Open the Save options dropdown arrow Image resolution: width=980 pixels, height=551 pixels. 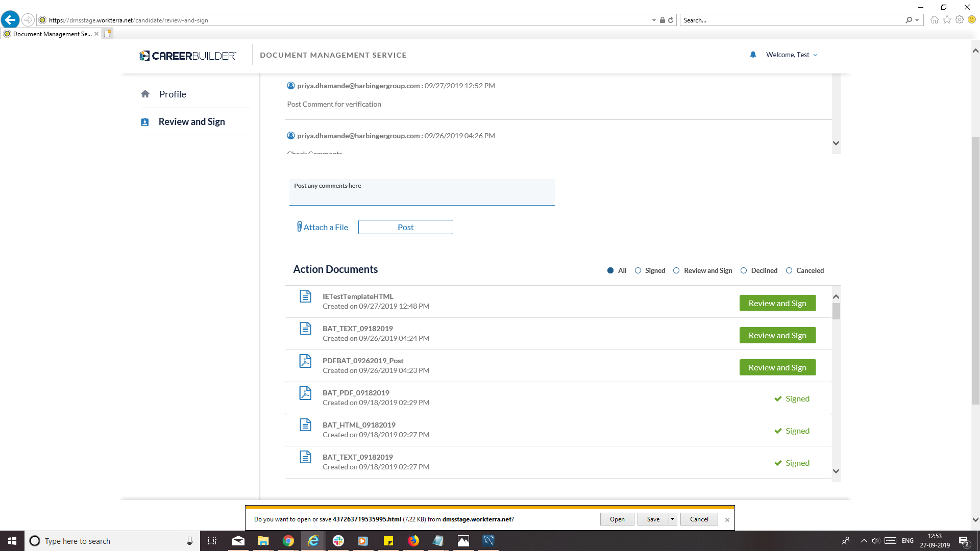point(673,519)
